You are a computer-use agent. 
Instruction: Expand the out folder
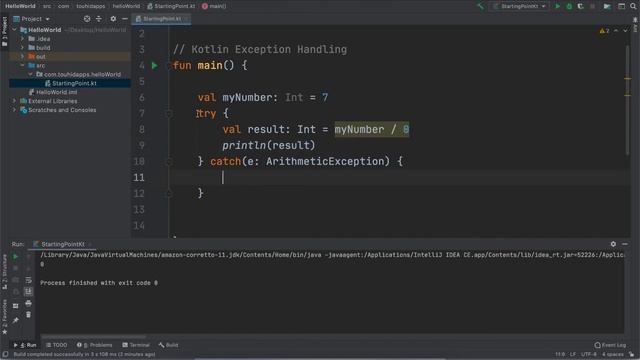pyautogui.click(x=22, y=56)
